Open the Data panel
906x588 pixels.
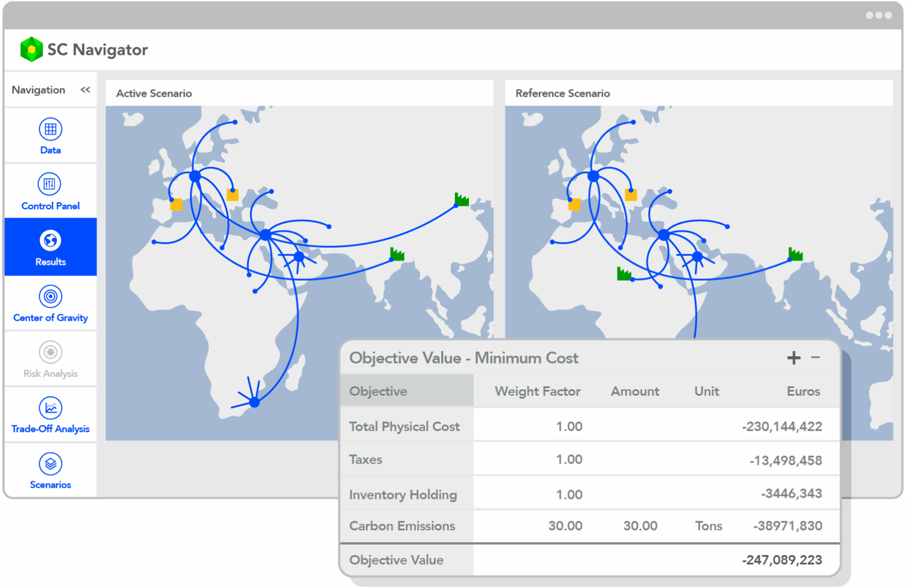coord(50,135)
